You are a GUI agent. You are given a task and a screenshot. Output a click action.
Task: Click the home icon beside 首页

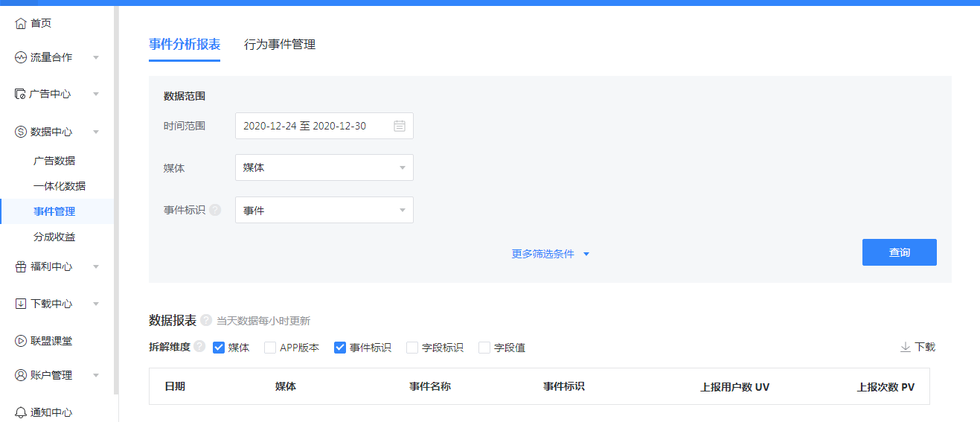pyautogui.click(x=21, y=24)
